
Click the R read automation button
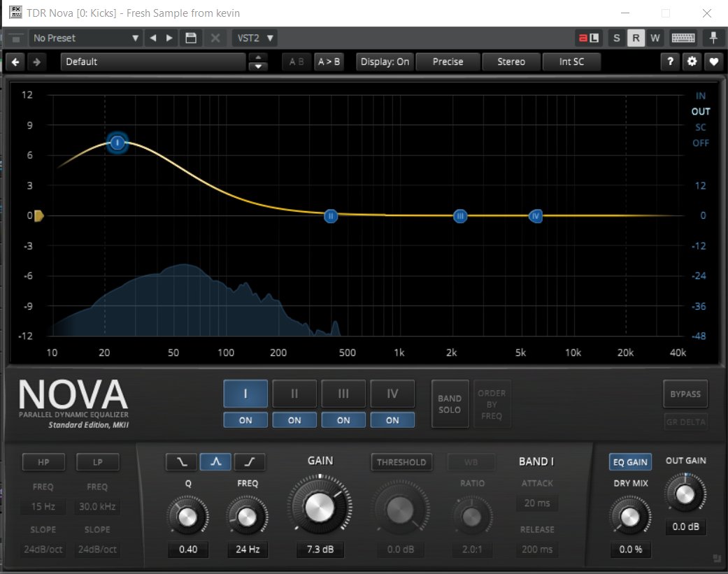[x=636, y=38]
